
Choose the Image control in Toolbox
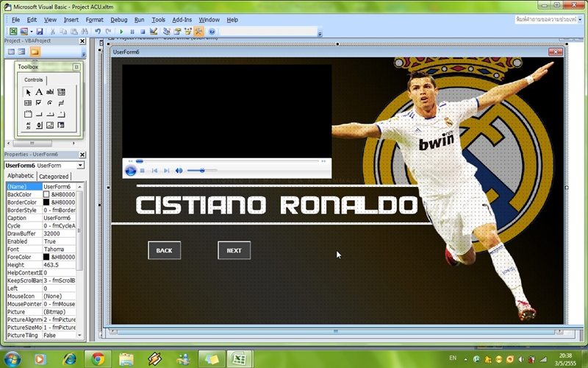pos(50,125)
